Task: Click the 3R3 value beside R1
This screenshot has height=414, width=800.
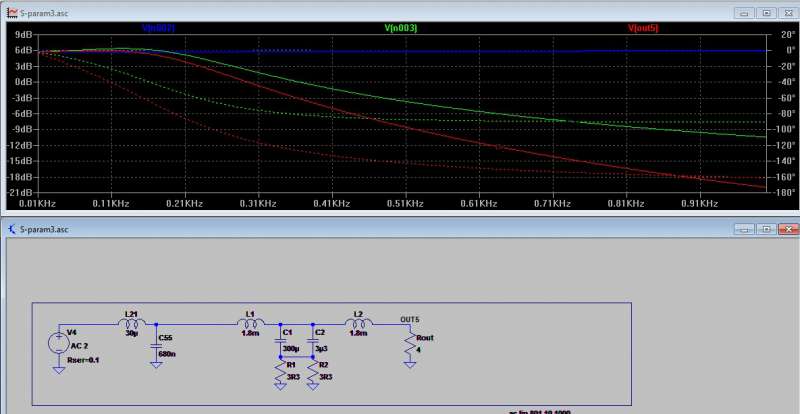Action: point(292,376)
